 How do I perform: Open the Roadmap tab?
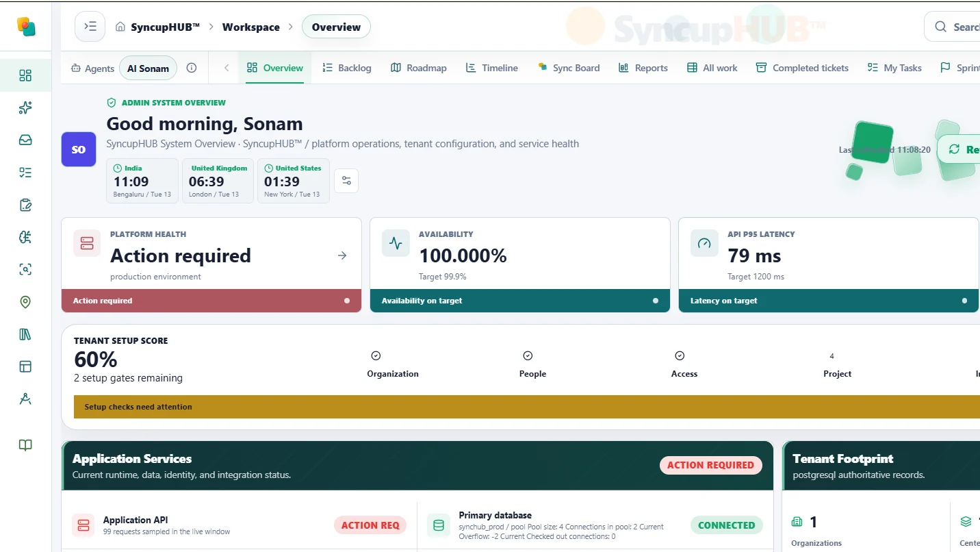point(419,68)
